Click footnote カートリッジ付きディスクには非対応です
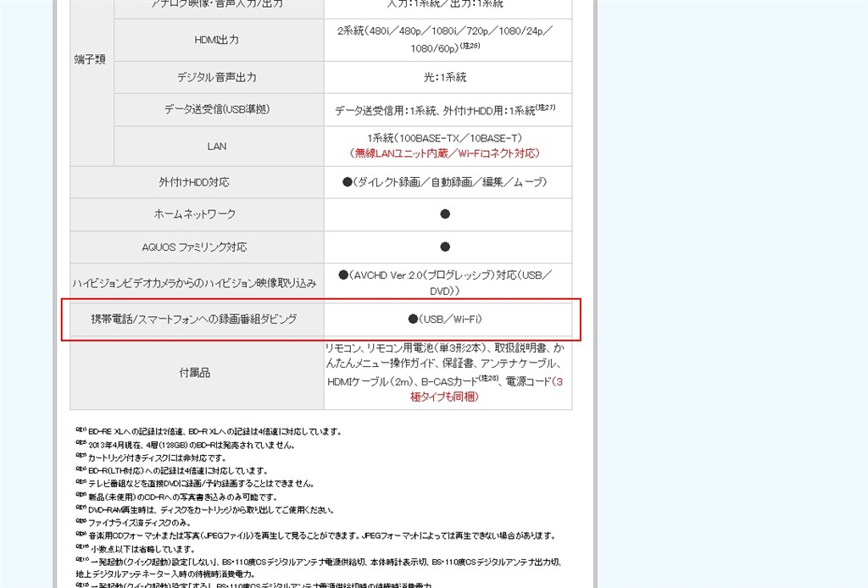This screenshot has height=588, width=868. pos(152,458)
